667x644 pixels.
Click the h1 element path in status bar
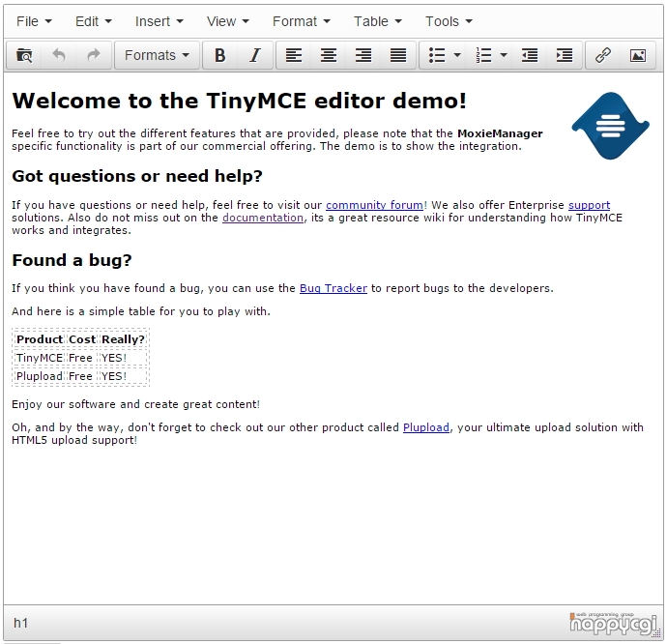click(20, 623)
